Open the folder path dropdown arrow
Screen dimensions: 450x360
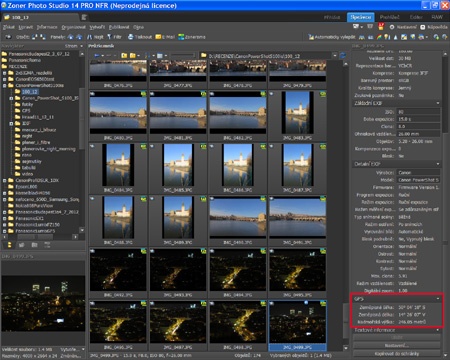pos(335,56)
